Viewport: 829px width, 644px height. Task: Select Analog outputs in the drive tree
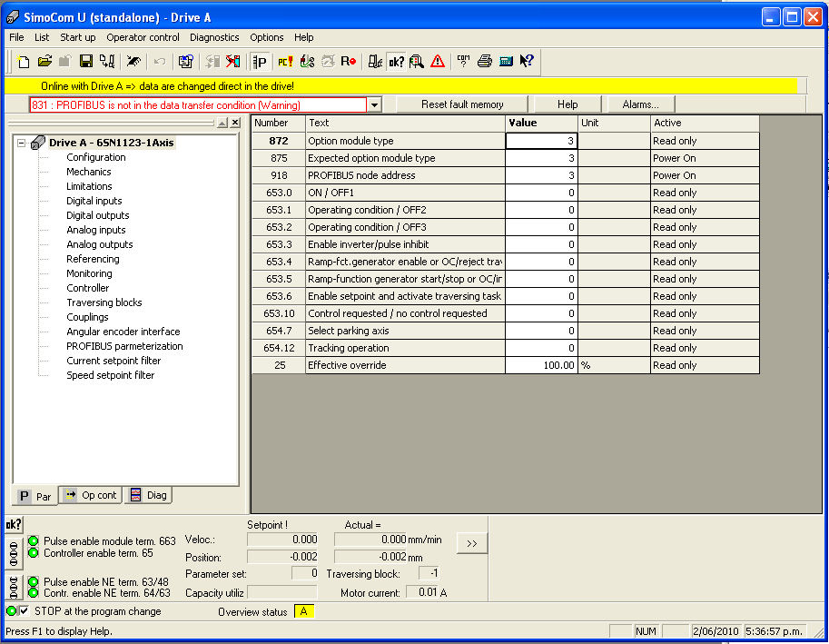point(99,245)
